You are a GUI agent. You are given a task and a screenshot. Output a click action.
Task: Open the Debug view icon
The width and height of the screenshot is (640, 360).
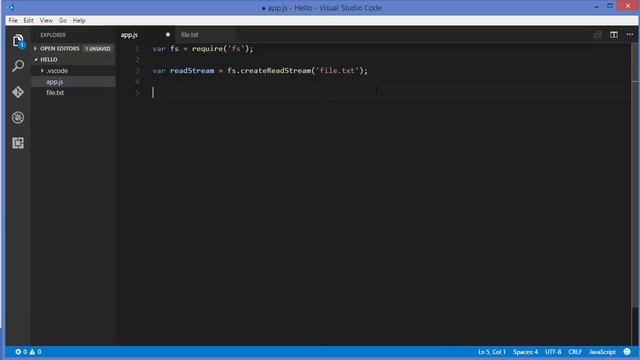tap(18, 118)
